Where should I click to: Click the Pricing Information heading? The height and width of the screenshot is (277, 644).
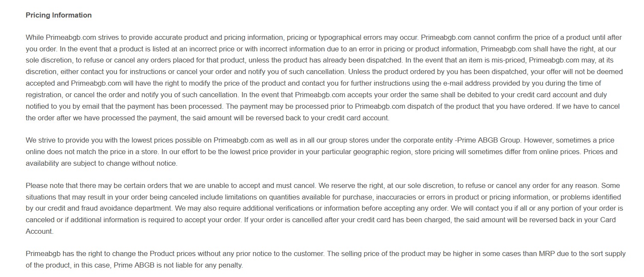59,15
